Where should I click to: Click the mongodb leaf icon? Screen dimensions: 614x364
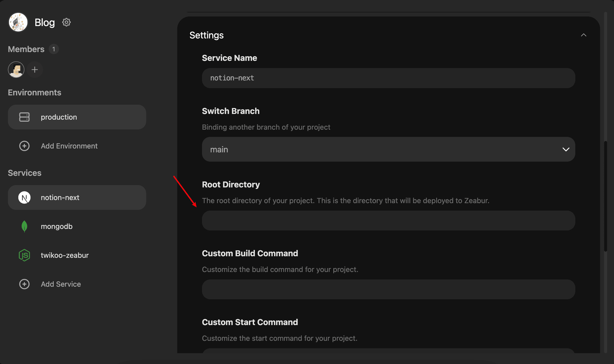pyautogui.click(x=24, y=226)
